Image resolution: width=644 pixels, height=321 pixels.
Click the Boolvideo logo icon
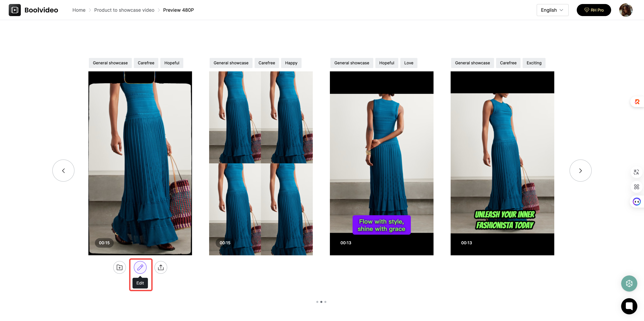tap(15, 10)
